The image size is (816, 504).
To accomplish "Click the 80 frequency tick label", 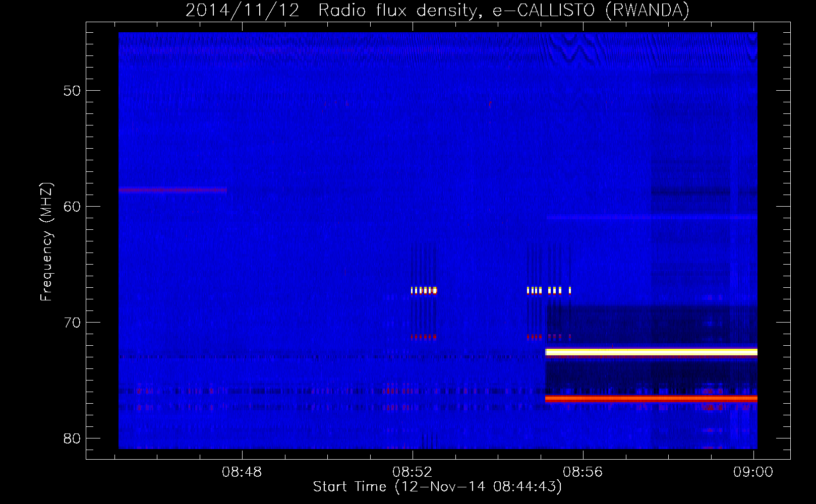I will tap(72, 438).
